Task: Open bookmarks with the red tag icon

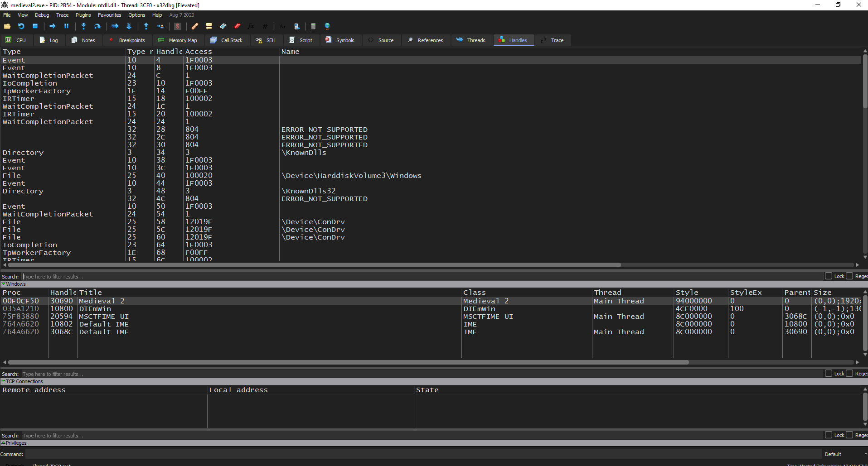Action: 237,26
